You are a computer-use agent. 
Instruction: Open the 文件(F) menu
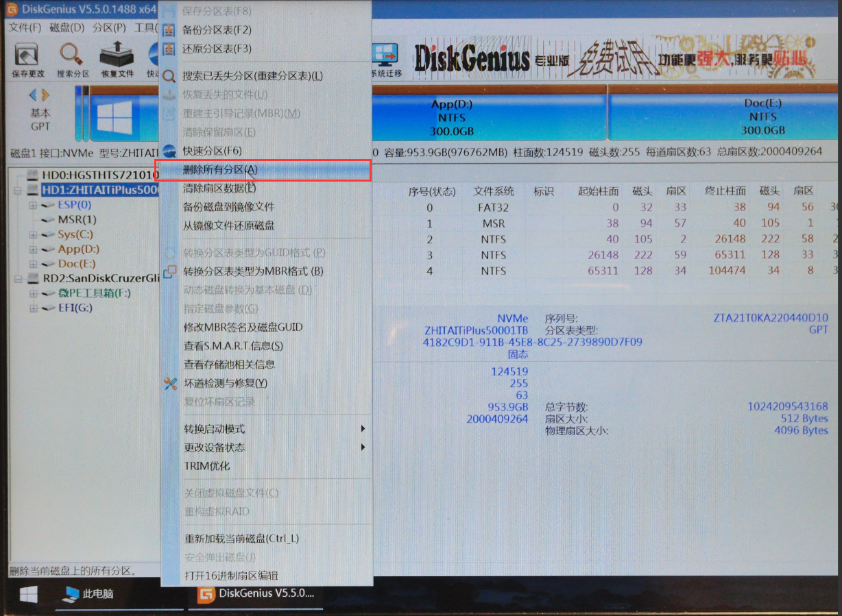coord(25,28)
